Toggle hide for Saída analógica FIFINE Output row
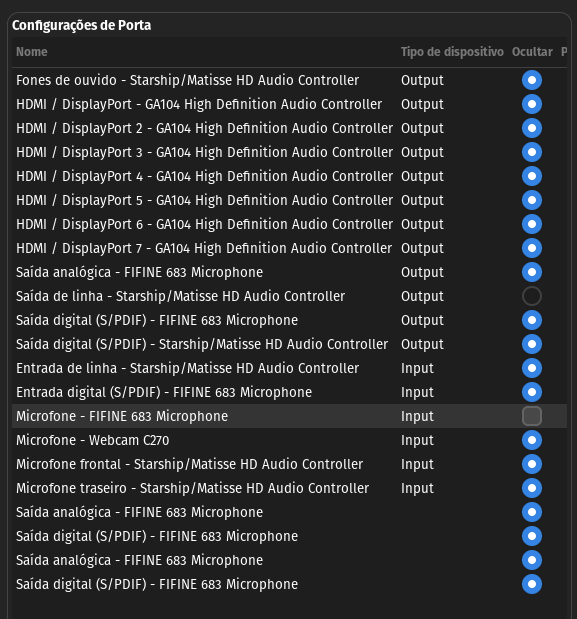Screen dimensions: 577x619 click(x=532, y=272)
